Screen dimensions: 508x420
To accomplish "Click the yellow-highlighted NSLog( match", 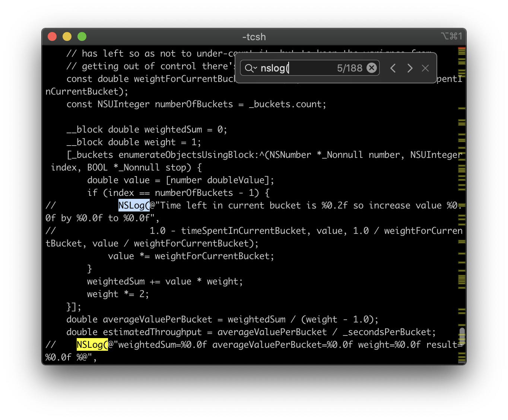I will 92,344.
